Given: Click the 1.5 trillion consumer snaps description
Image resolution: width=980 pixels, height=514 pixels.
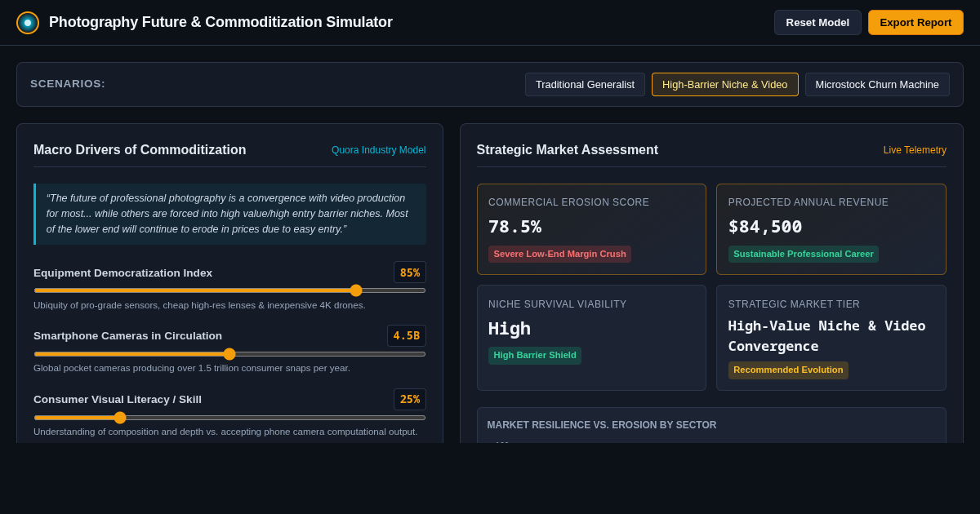Looking at the screenshot, I should point(192,368).
